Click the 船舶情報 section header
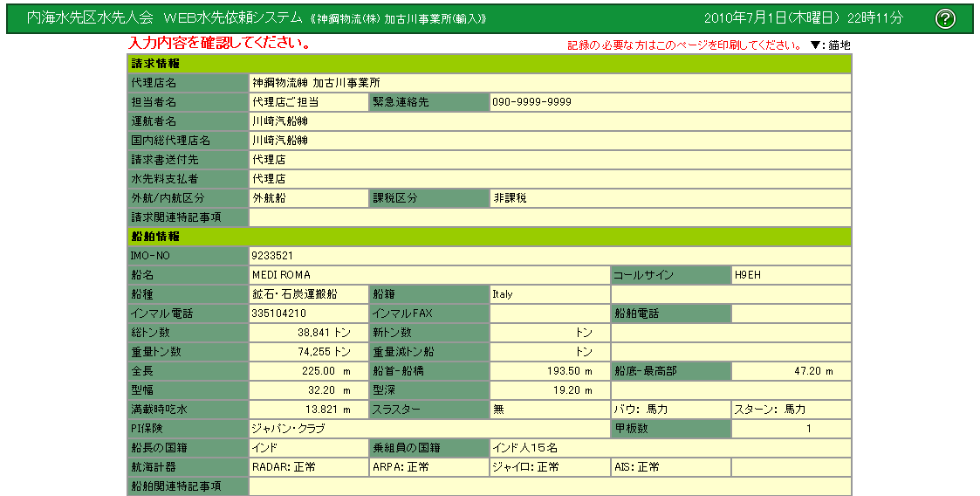 pyautogui.click(x=156, y=237)
